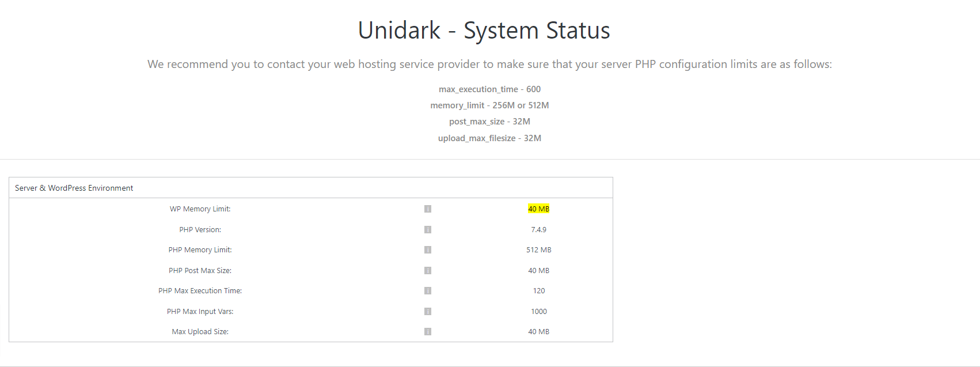Click the 1000 max input vars value
This screenshot has width=980, height=367.
(539, 312)
